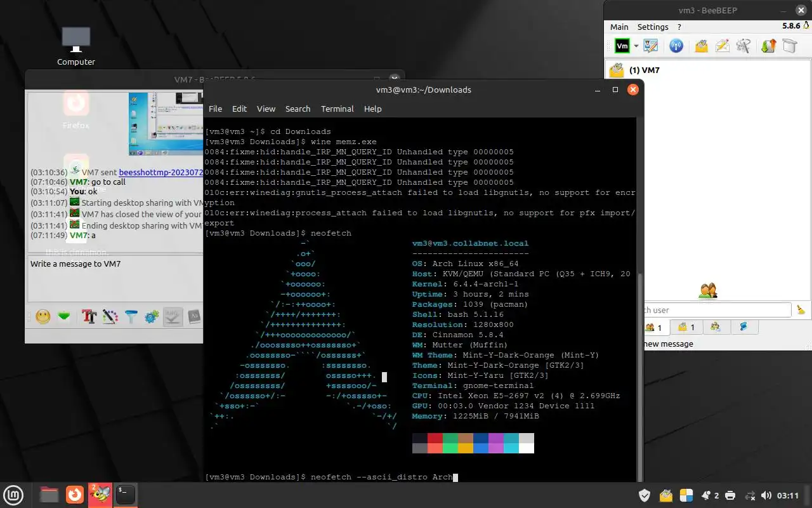Open the 03:11 clock calendar
The width and height of the screenshot is (812, 508).
coord(788,495)
